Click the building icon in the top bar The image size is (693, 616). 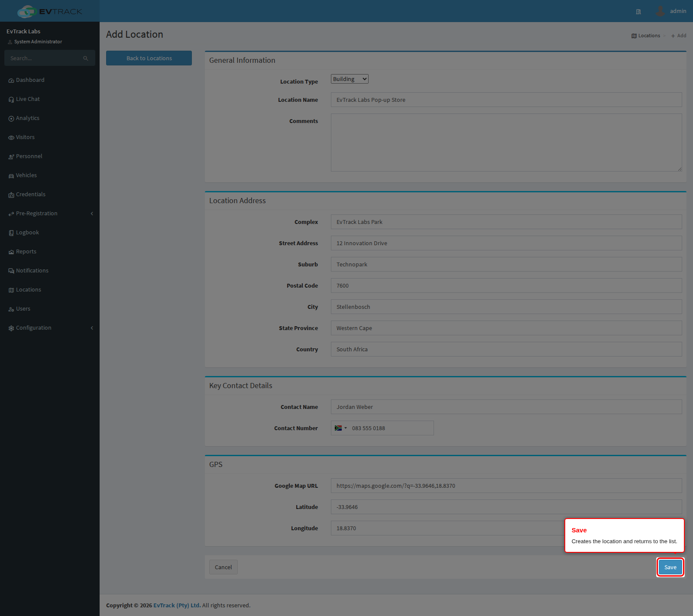(638, 12)
